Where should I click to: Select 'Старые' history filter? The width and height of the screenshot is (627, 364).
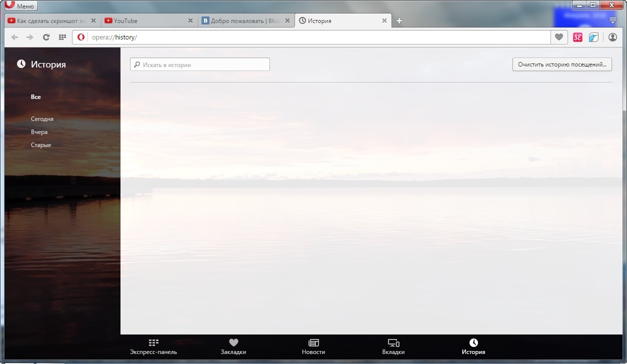click(x=41, y=145)
